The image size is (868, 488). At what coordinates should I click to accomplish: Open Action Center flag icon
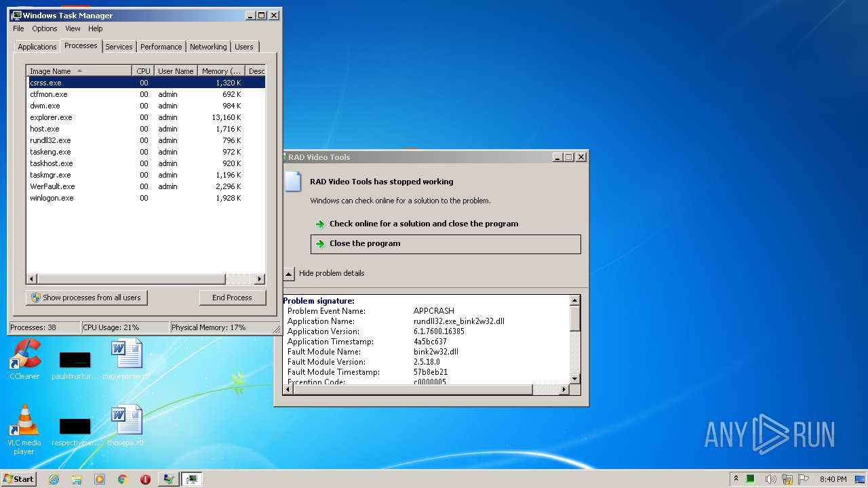point(804,479)
